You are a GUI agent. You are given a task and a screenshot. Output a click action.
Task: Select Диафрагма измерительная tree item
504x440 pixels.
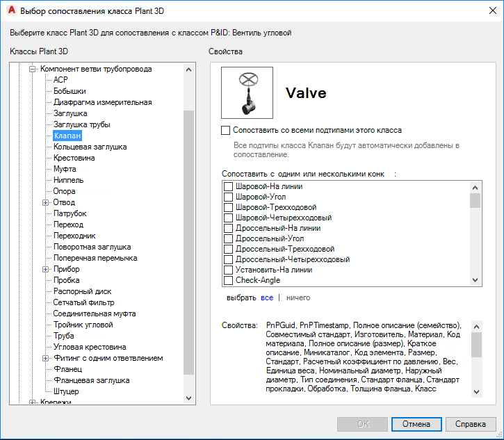102,102
